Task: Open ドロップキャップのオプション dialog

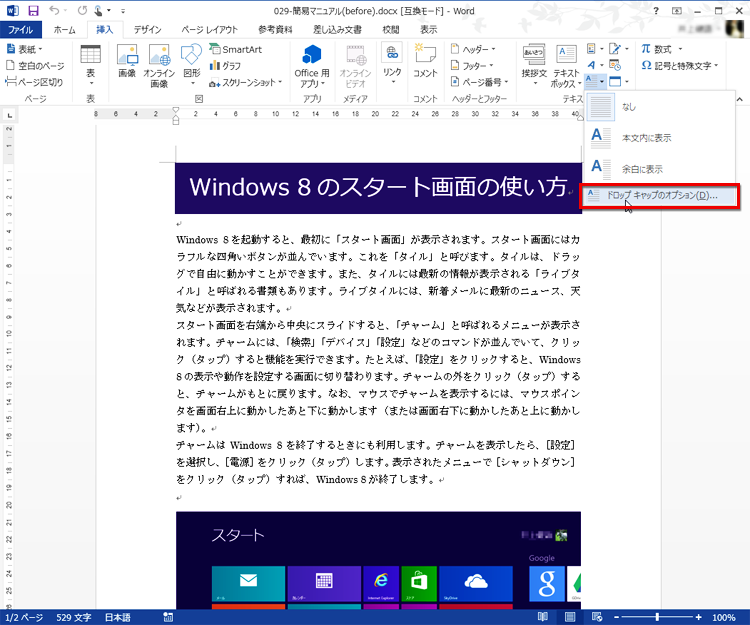Action: click(660, 196)
